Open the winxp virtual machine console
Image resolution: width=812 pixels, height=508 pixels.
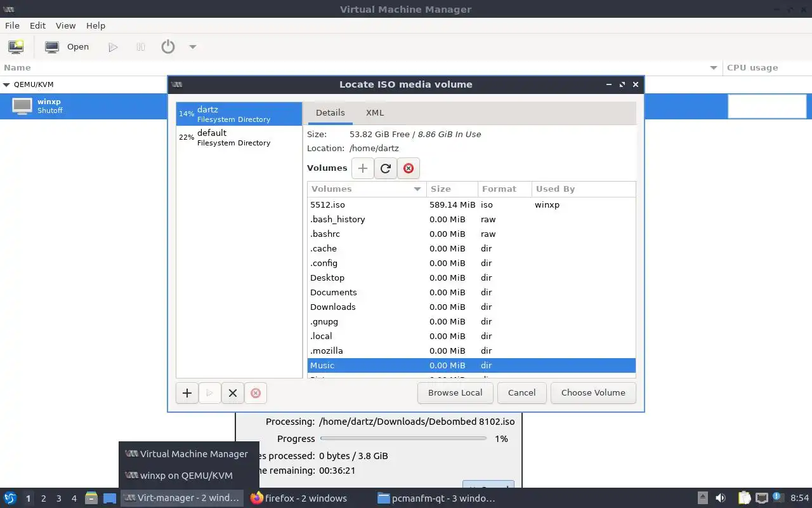click(67, 46)
